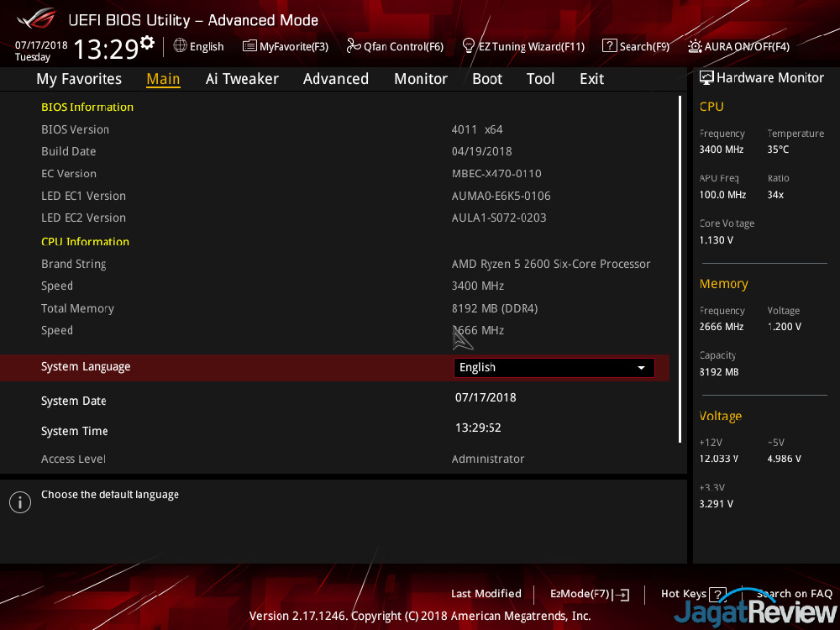The width and height of the screenshot is (840, 630).
Task: Click the Hot Keys question mark icon
Action: tap(717, 595)
